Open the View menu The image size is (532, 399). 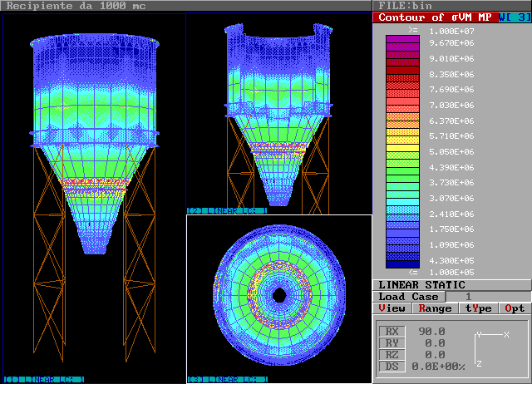[x=392, y=308]
